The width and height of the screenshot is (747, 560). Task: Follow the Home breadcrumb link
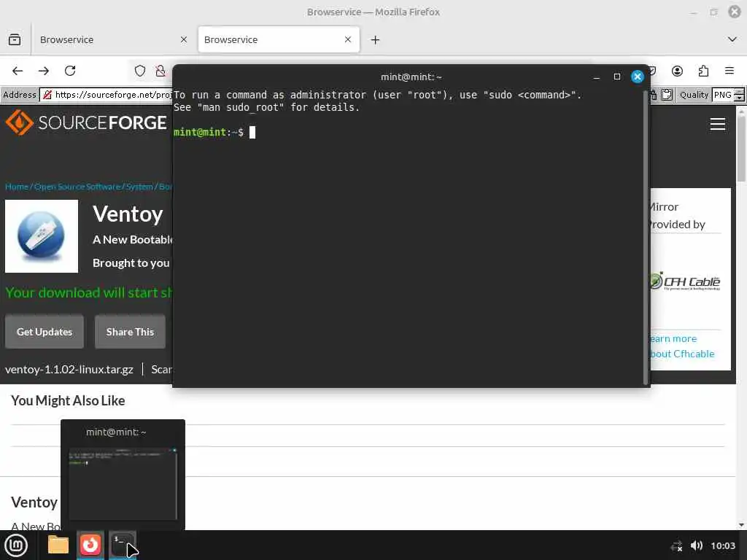(x=17, y=187)
